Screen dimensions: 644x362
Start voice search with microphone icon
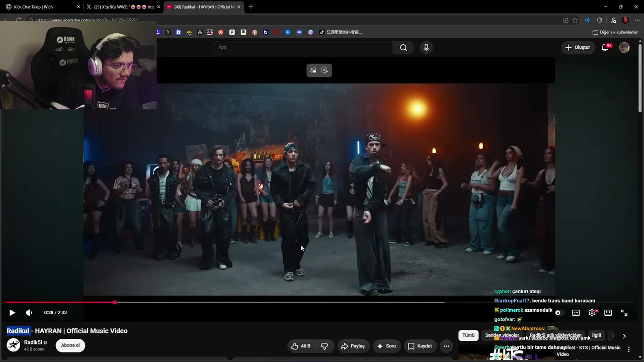point(426,47)
